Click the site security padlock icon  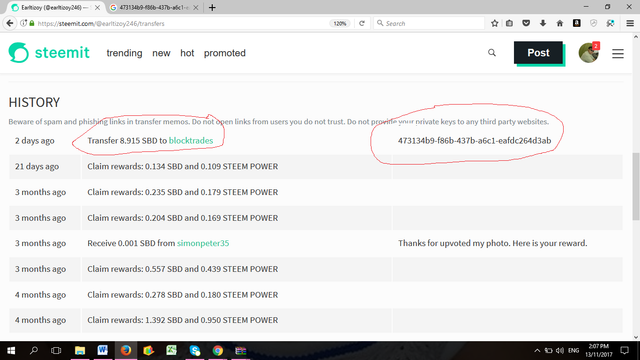point(32,23)
